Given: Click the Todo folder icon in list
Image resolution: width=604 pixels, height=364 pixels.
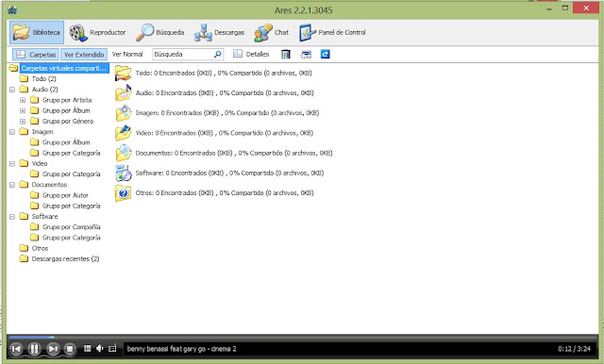Looking at the screenshot, I should click(x=123, y=74).
